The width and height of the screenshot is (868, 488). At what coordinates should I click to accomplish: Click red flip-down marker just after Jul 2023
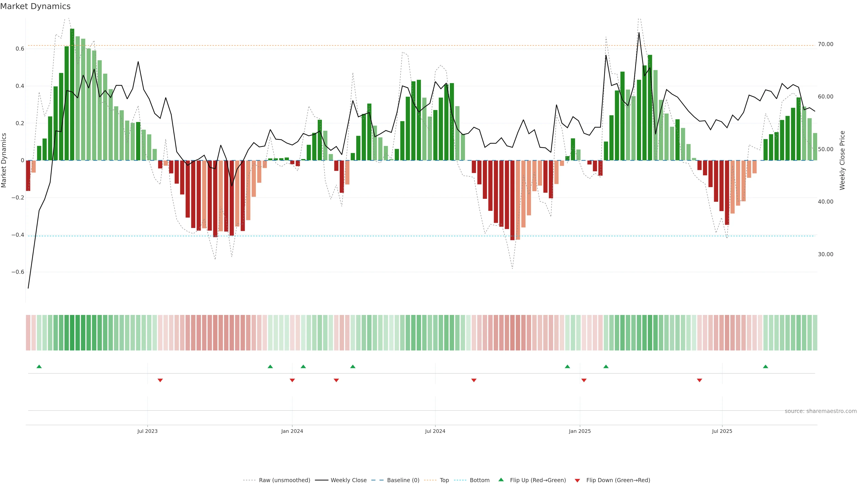(x=160, y=380)
